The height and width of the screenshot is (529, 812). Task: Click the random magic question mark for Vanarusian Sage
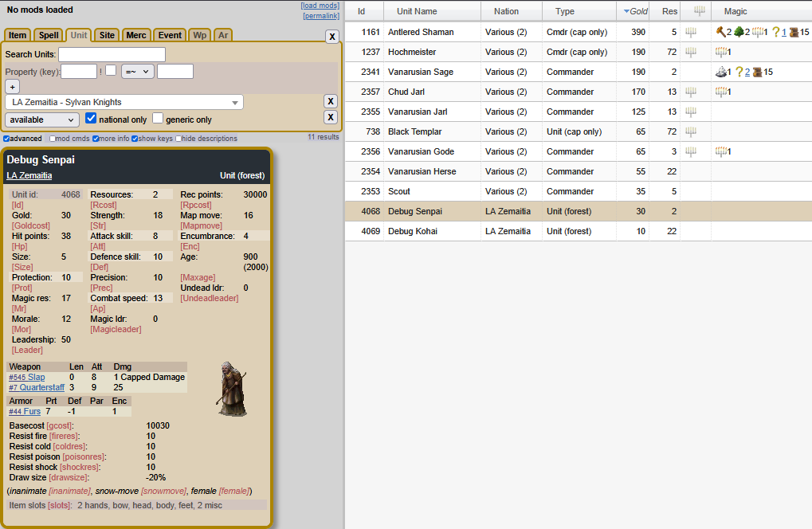[739, 72]
